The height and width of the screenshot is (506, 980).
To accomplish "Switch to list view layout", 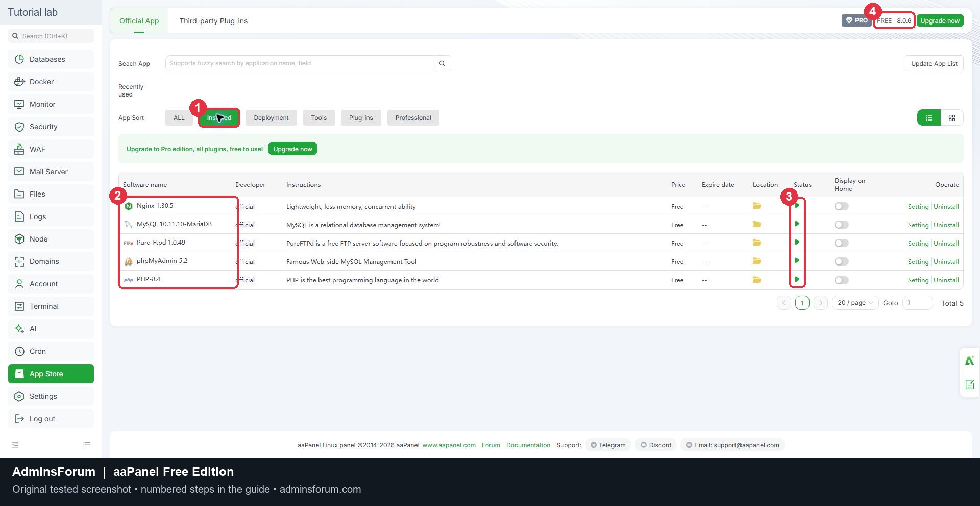I will tap(929, 118).
